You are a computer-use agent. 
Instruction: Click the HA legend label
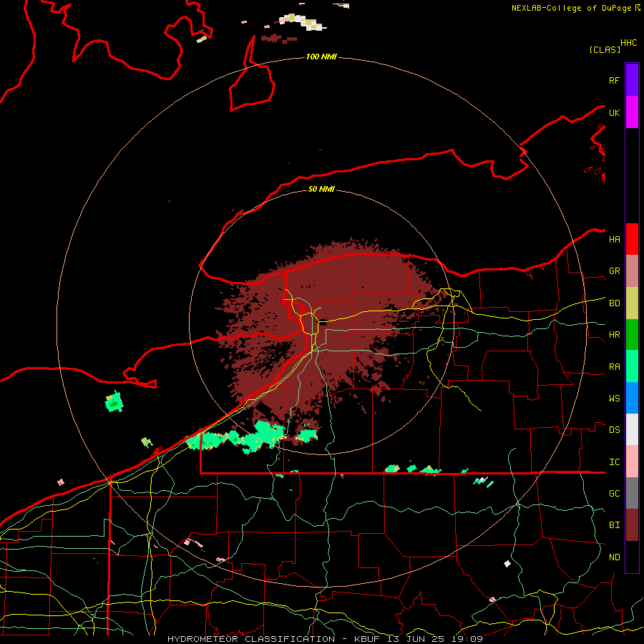tap(615, 240)
